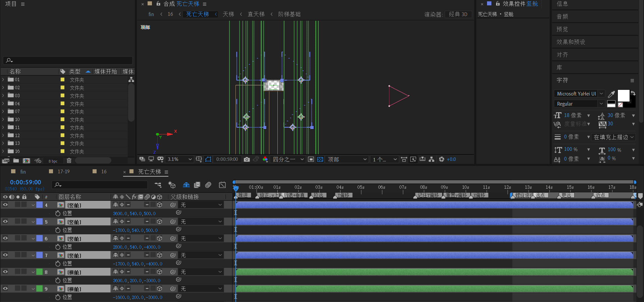Switch to the 16 timeline tab
The image size is (644, 302).
[104, 172]
